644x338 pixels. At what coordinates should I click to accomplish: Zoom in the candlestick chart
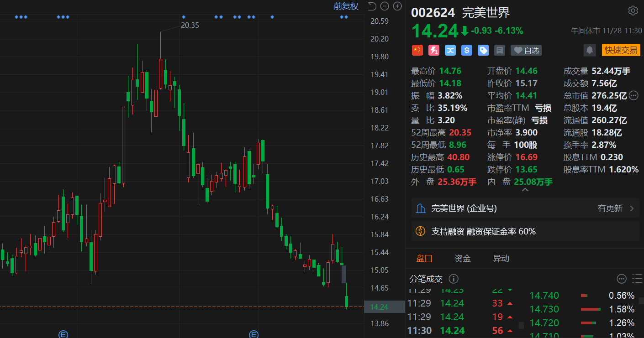[397, 6]
